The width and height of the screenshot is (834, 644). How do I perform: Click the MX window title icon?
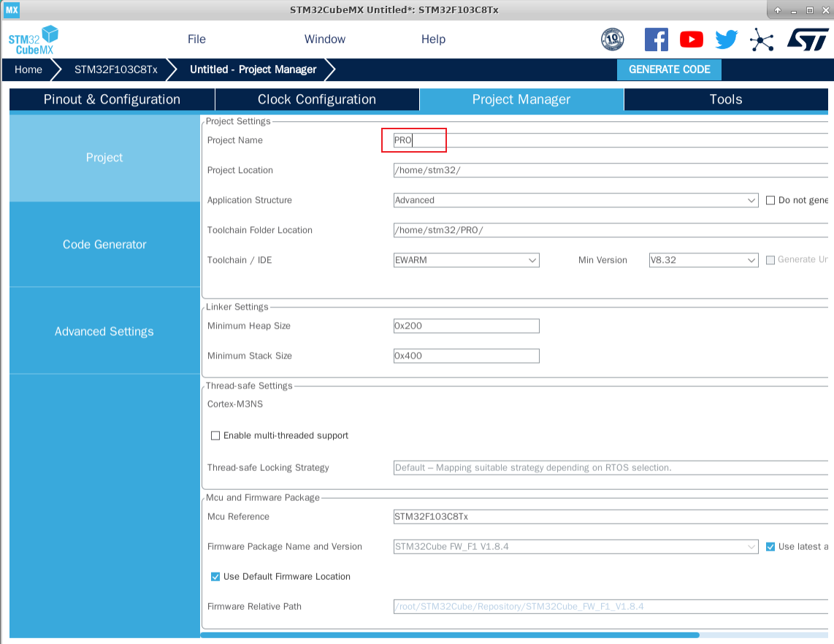pos(12,9)
